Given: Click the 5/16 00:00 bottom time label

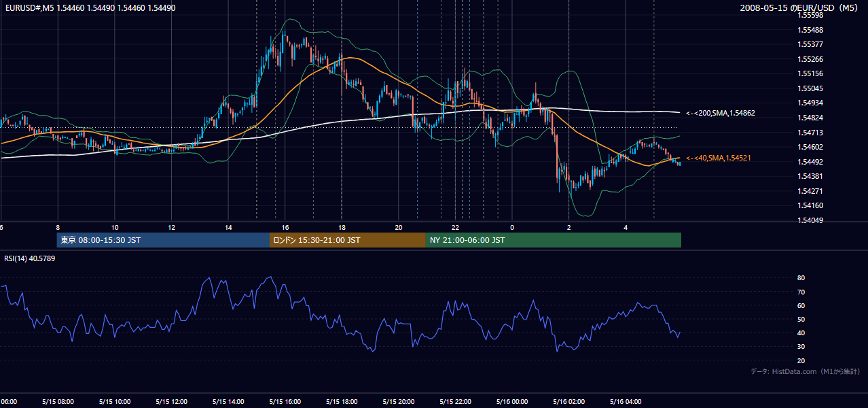Looking at the screenshot, I should tap(512, 402).
